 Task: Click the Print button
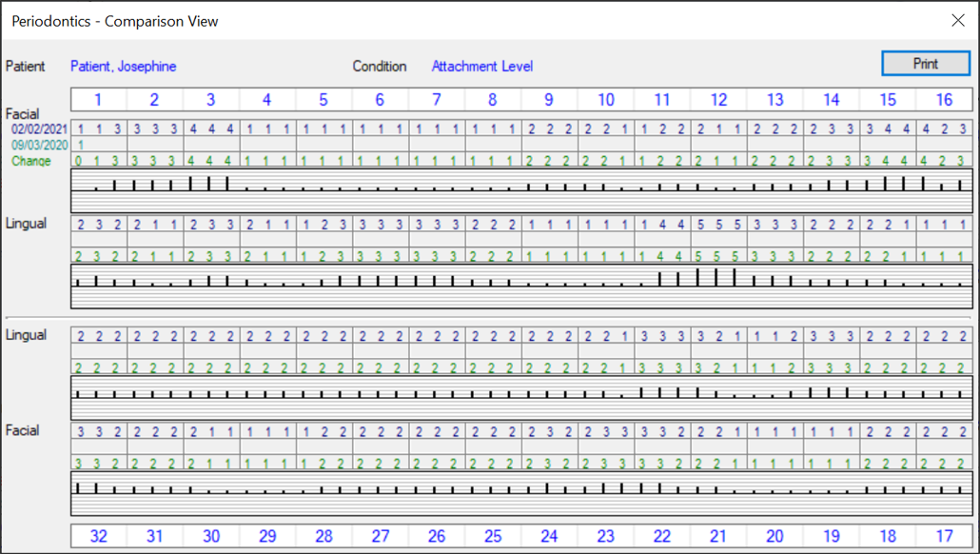coord(925,64)
